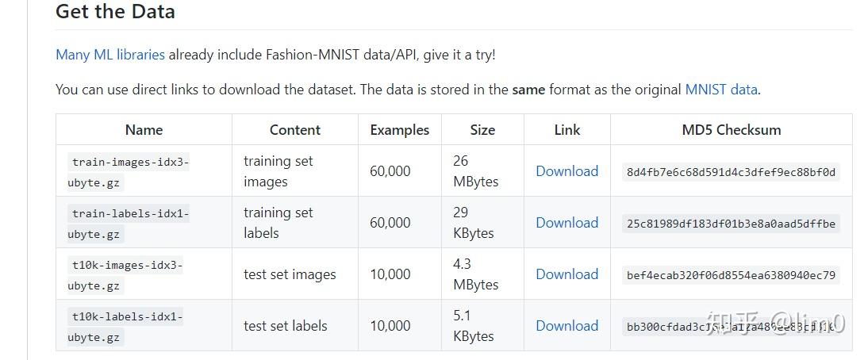Click the Get the Data heading
Image resolution: width=868 pixels, height=360 pixels.
115,12
